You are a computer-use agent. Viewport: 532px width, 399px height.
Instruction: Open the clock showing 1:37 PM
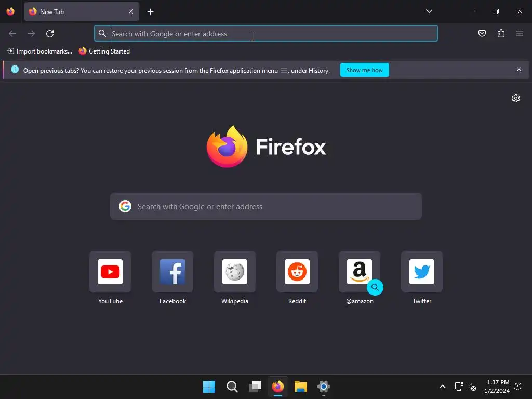point(497,387)
